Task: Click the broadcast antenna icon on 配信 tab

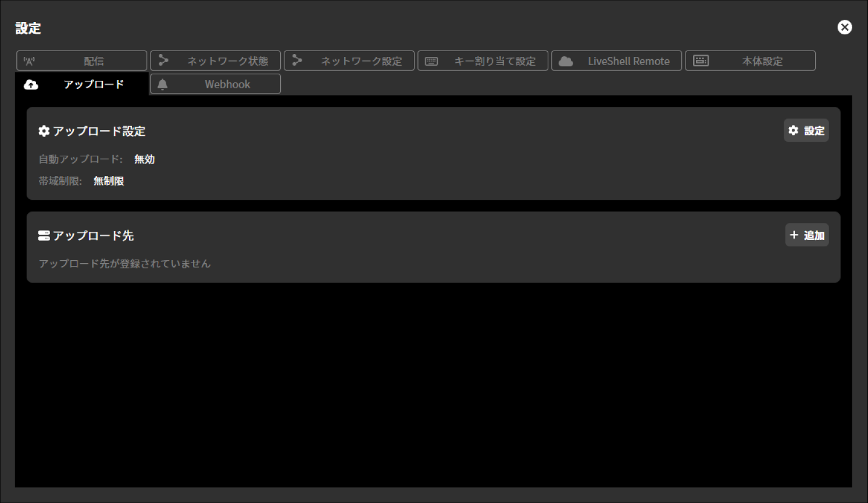Action: [x=29, y=61]
